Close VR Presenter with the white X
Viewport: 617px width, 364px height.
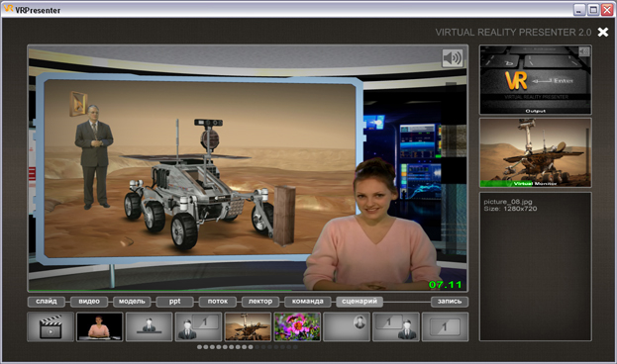click(x=603, y=33)
